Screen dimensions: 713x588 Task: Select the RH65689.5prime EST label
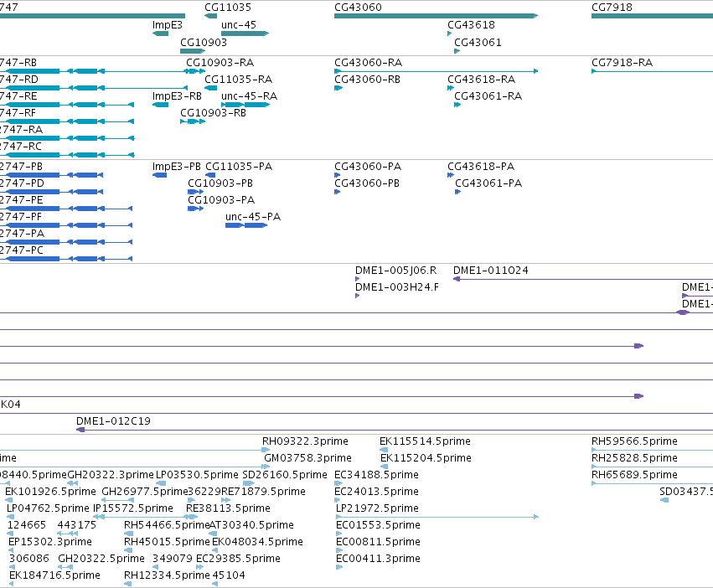(x=634, y=475)
